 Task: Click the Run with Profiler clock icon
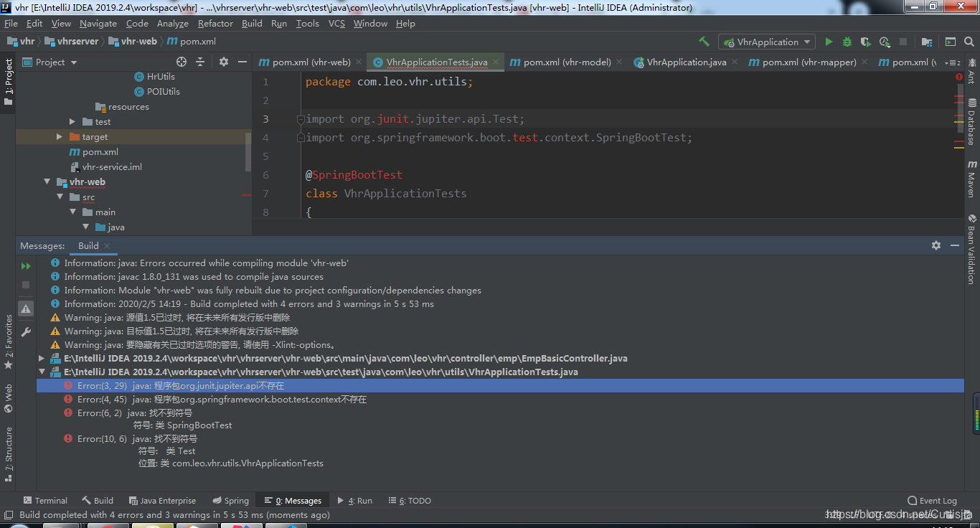click(885, 42)
